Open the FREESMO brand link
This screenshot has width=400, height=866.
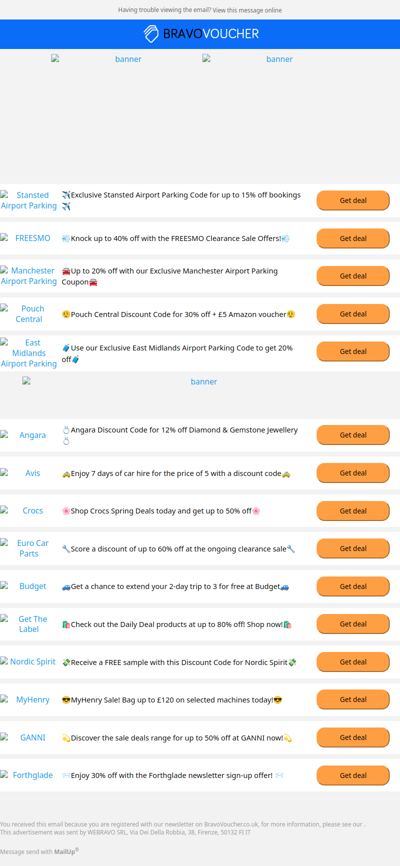point(33,238)
